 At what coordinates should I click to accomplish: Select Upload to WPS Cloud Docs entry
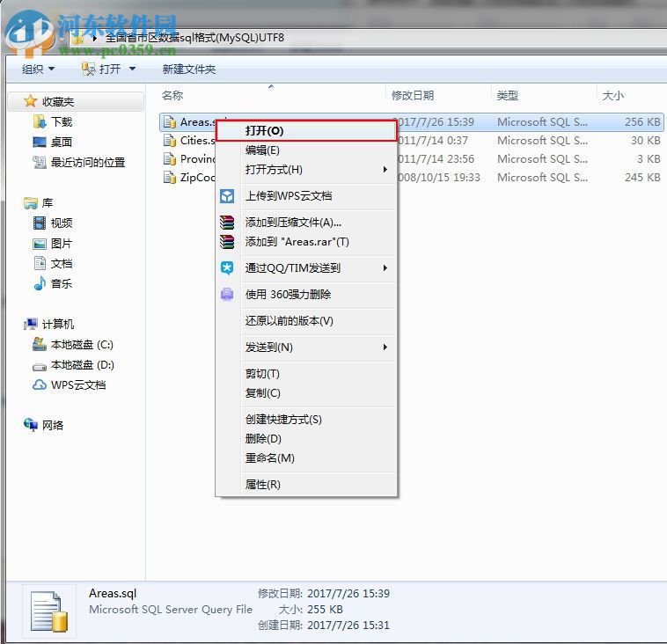[x=306, y=196]
